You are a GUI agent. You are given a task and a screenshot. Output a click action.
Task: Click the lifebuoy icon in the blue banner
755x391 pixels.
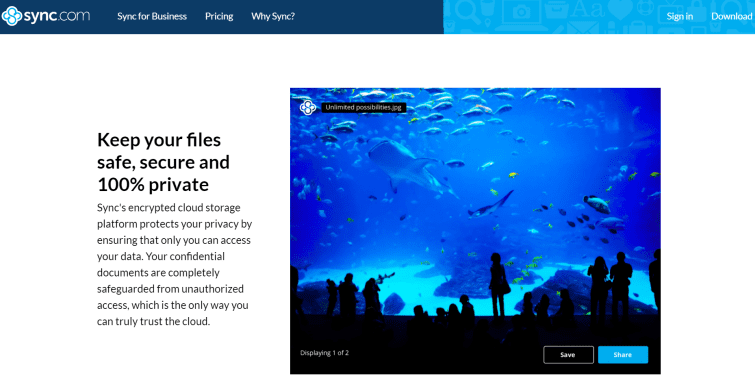646,7
